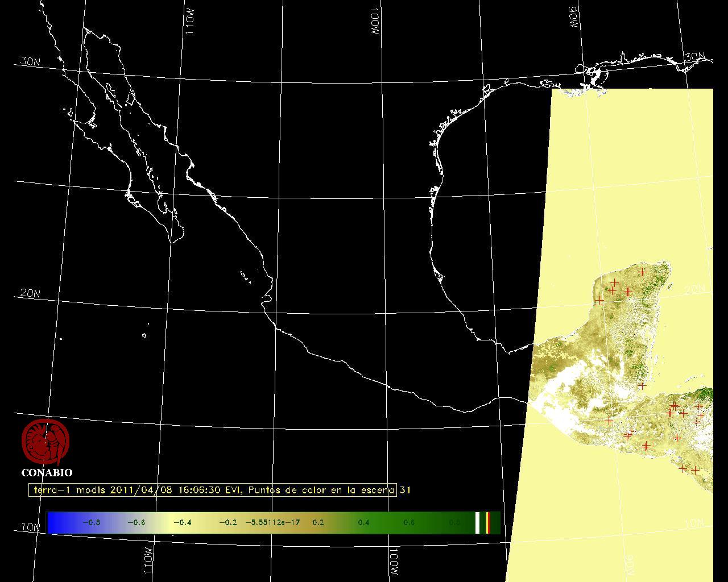Click the hot spot count number 31
Image resolution: width=728 pixels, height=582 pixels.
point(404,490)
